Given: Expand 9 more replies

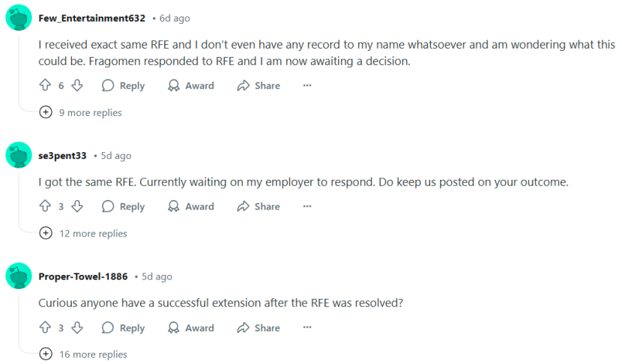Looking at the screenshot, I should point(80,112).
